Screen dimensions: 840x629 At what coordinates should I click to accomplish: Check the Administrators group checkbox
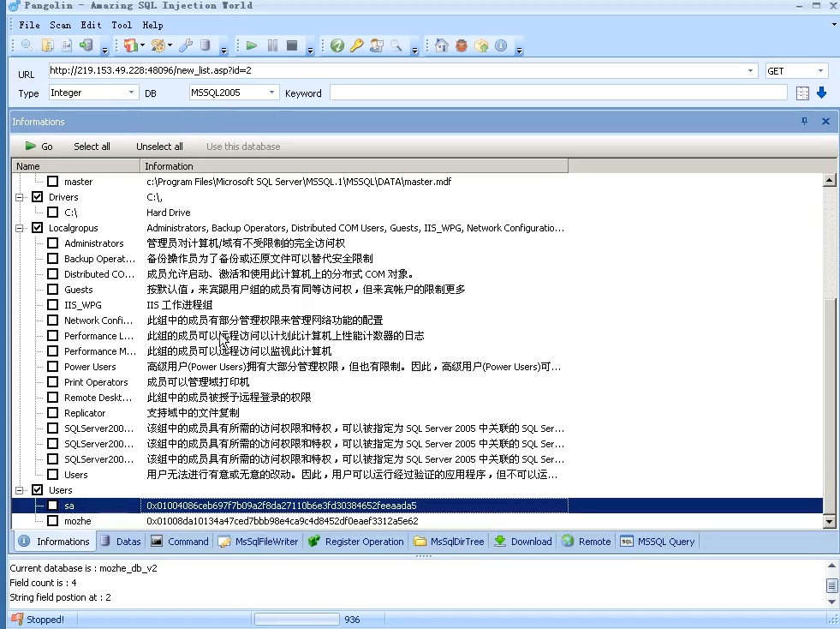click(53, 243)
